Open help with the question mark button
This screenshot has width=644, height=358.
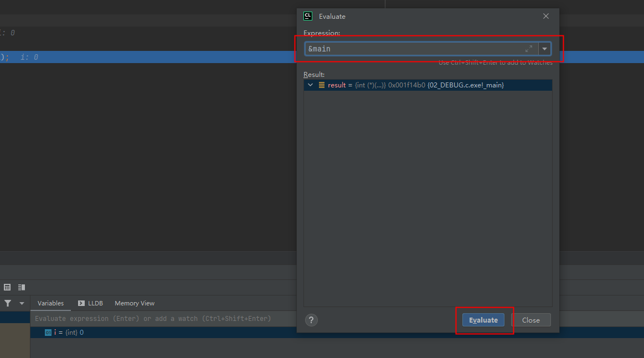311,320
